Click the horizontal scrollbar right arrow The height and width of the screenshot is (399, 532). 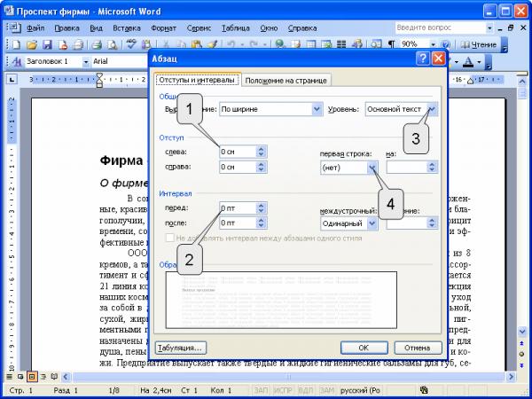[x=511, y=377]
